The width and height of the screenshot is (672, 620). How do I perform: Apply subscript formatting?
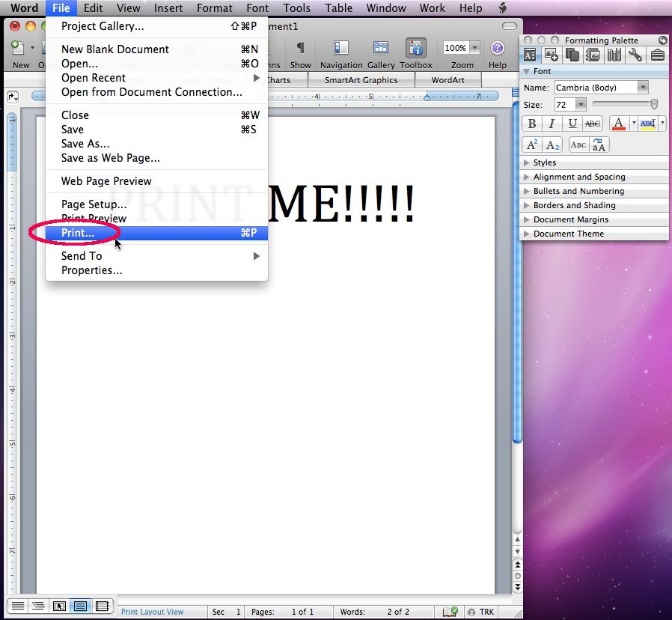(551, 145)
